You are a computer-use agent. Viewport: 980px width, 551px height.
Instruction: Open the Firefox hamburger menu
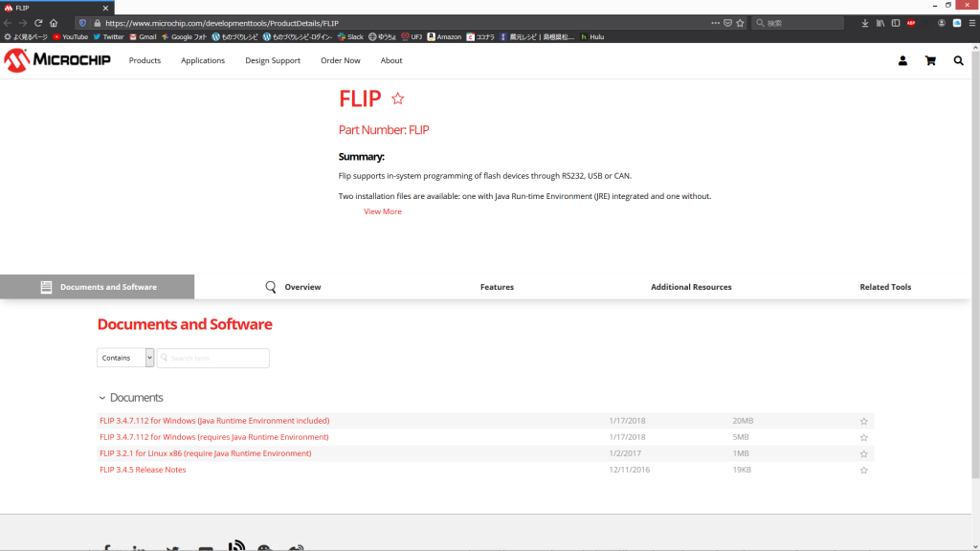pyautogui.click(x=972, y=23)
